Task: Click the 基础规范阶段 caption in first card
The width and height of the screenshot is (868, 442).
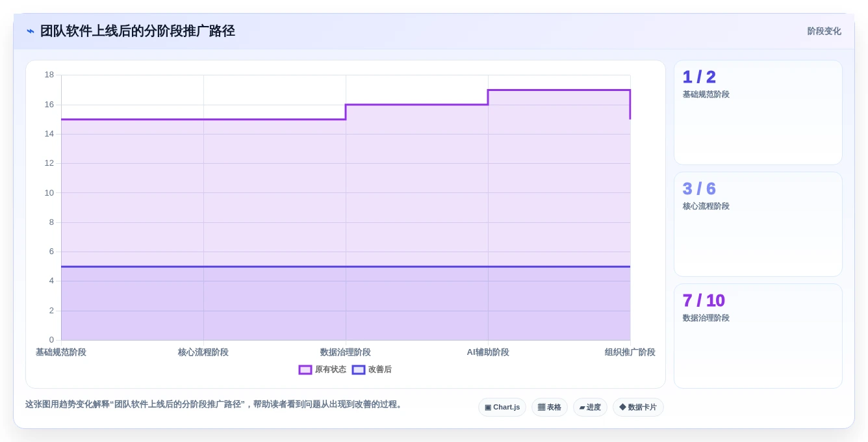Action: click(x=706, y=94)
